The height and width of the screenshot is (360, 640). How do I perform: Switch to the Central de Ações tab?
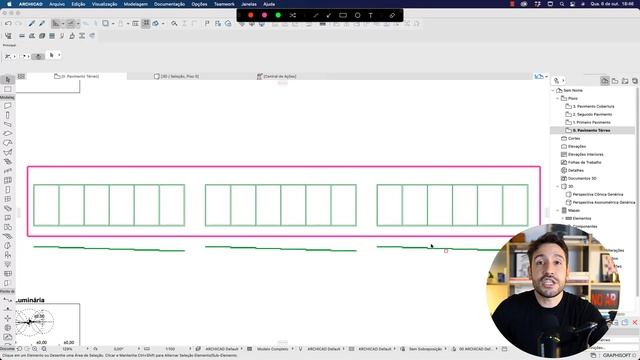point(276,76)
